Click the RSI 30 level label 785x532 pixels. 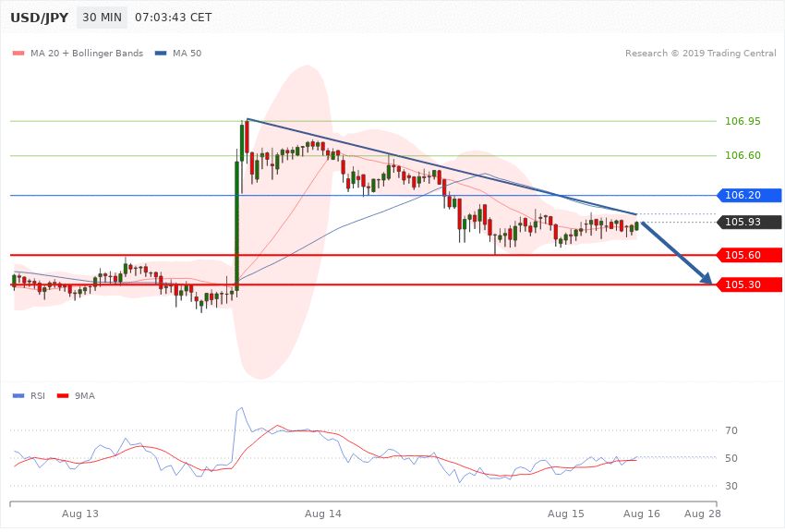(x=731, y=486)
